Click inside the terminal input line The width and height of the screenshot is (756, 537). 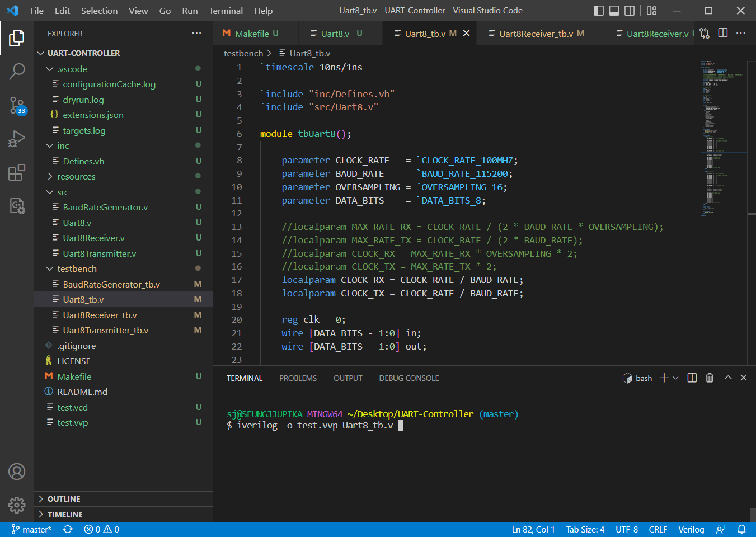(448, 425)
